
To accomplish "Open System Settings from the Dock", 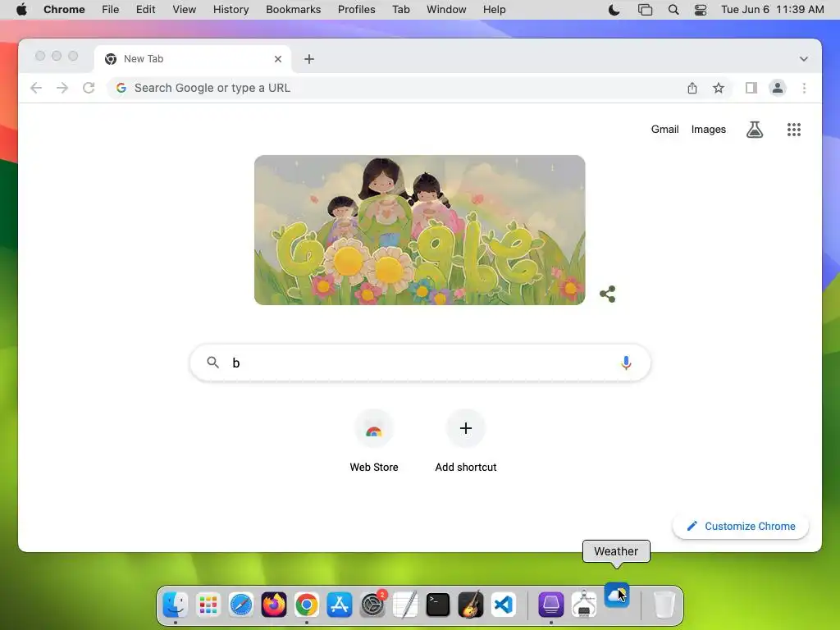I will [372, 605].
